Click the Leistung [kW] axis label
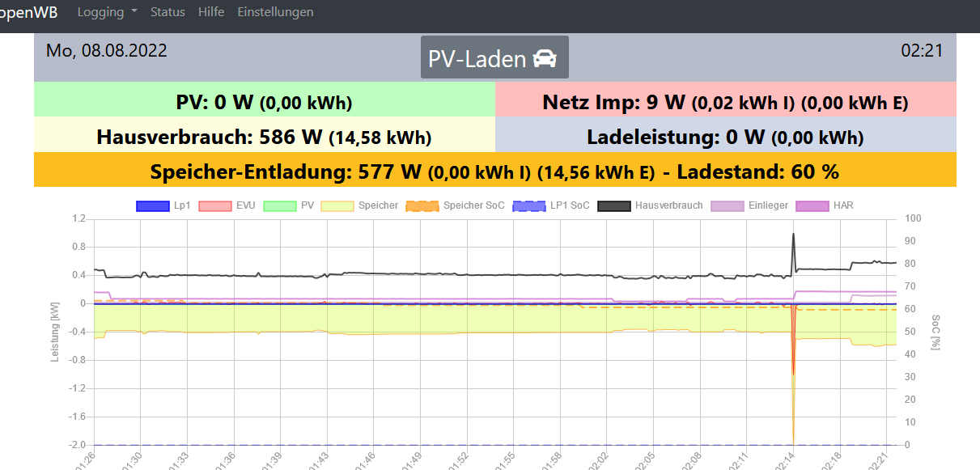This screenshot has width=980, height=470. 55,332
